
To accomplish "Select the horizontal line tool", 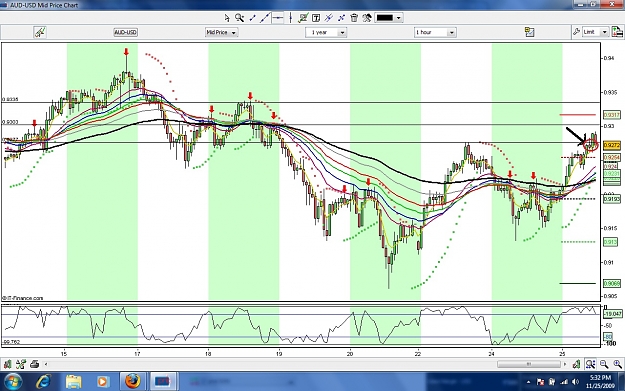I will click(x=278, y=18).
